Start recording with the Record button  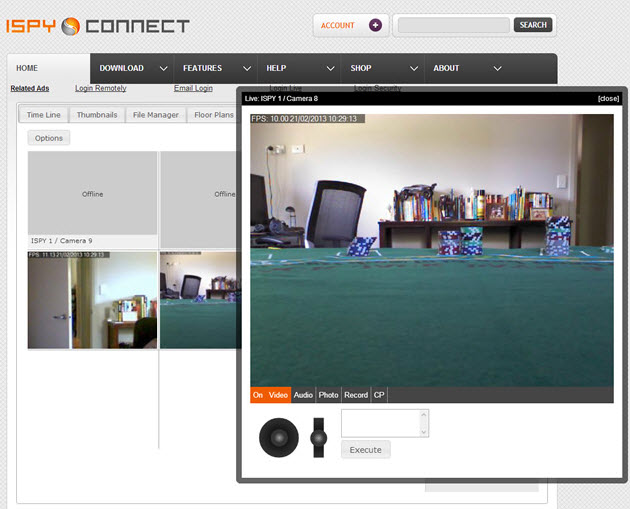[x=356, y=395]
